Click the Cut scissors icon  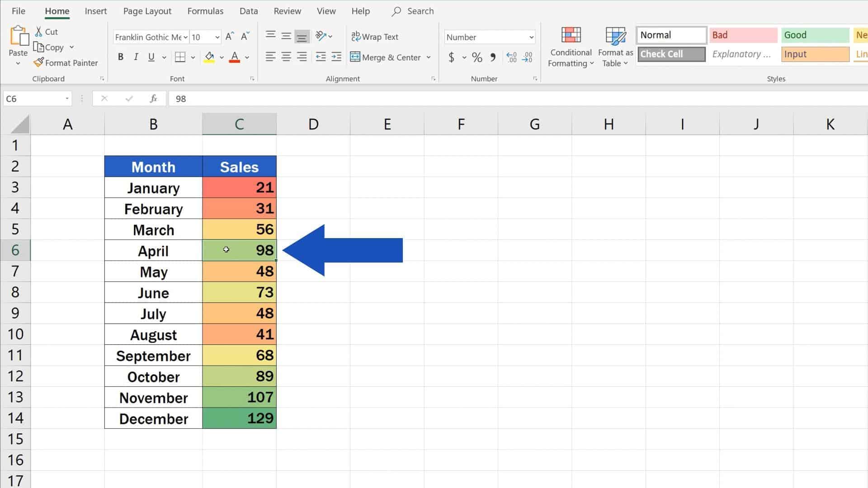39,32
